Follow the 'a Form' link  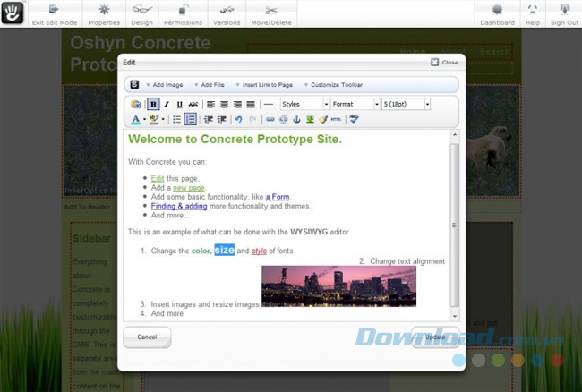click(278, 197)
